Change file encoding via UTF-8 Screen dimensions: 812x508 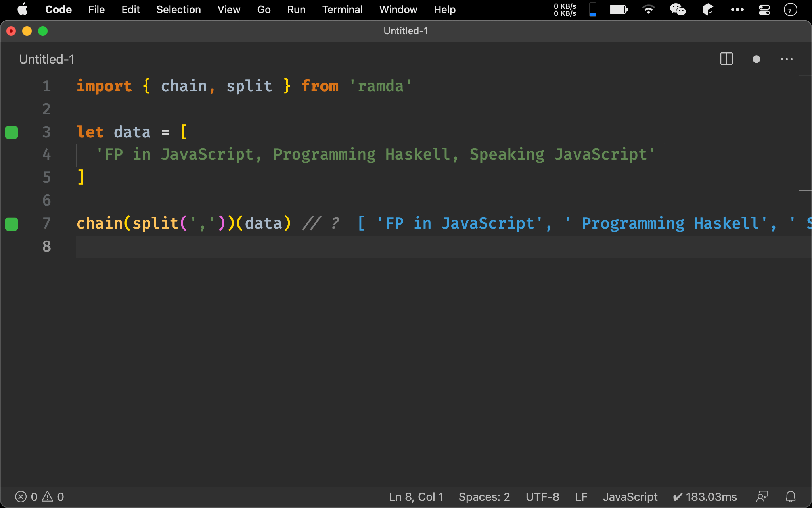point(542,497)
